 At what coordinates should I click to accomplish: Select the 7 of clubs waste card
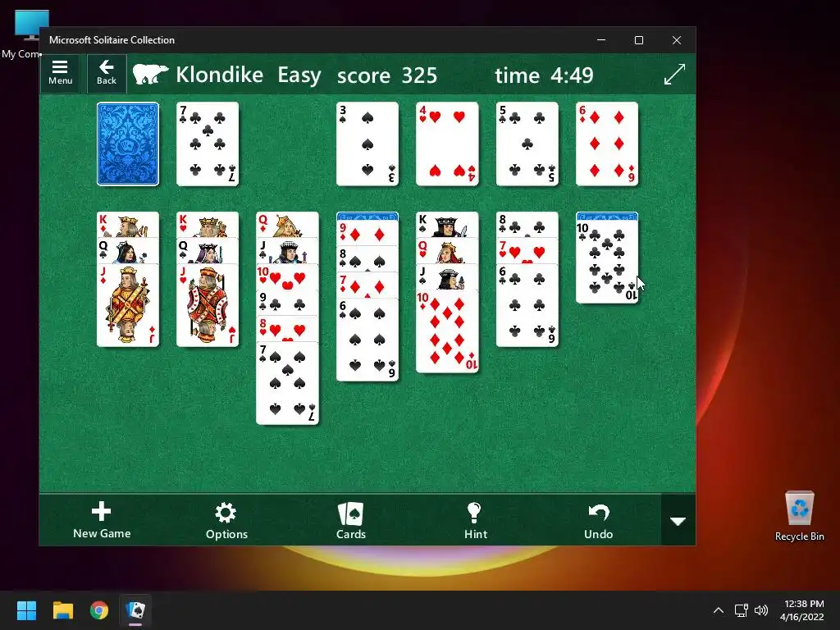point(208,144)
